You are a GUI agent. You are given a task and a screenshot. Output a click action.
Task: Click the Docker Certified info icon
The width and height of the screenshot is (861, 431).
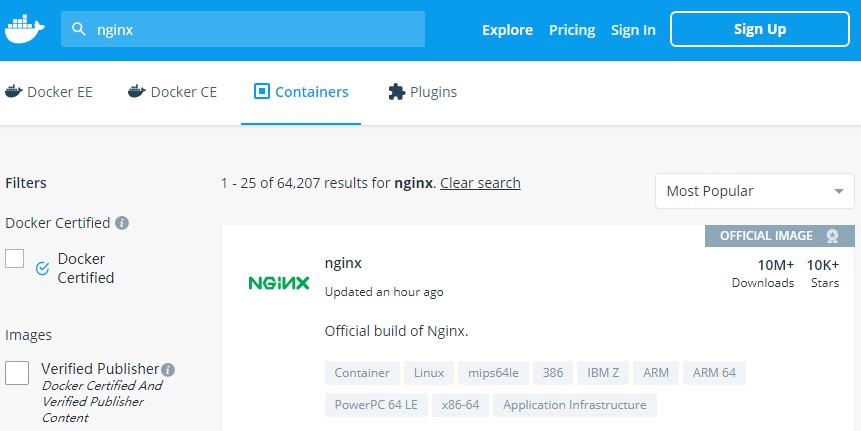tap(121, 223)
